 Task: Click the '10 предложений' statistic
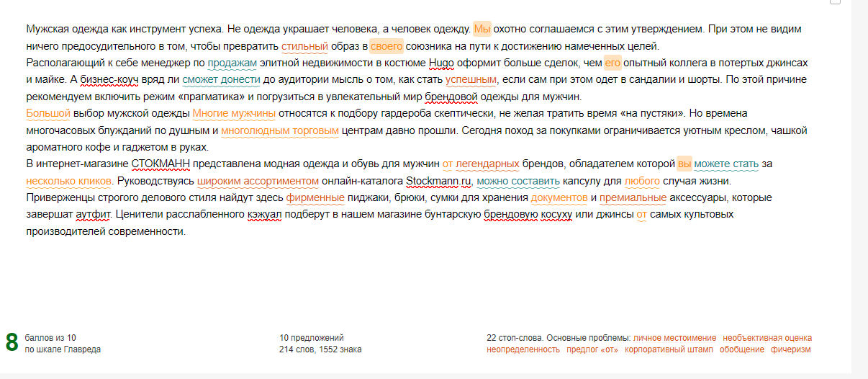(312, 338)
